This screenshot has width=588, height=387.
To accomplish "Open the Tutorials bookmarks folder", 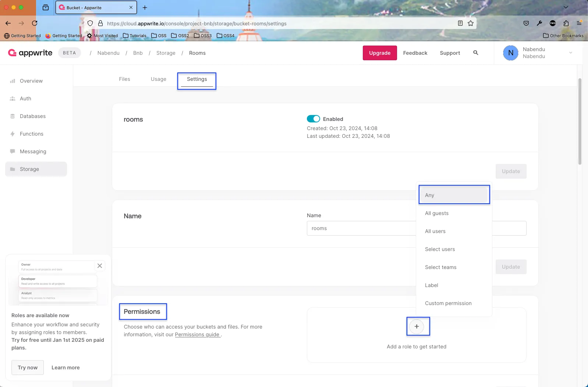I will [x=135, y=36].
